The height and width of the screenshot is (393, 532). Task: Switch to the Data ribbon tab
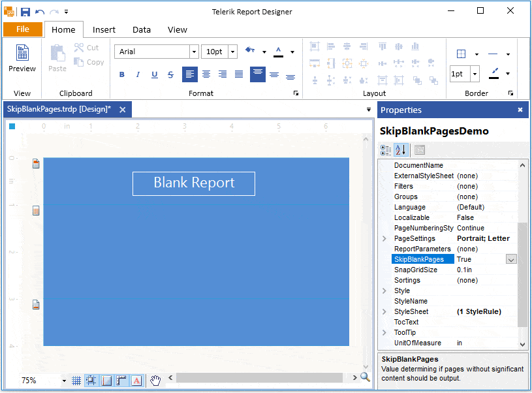(x=142, y=30)
